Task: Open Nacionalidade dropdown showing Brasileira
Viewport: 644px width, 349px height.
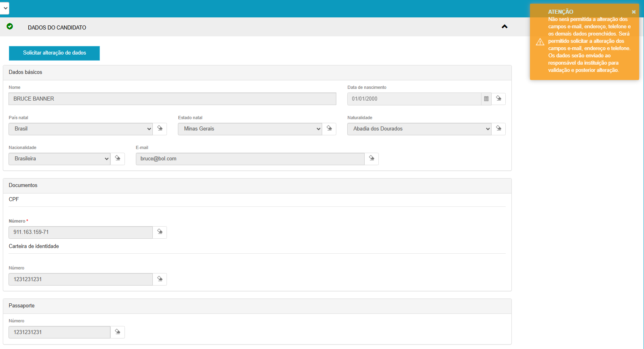Action: [x=59, y=159]
